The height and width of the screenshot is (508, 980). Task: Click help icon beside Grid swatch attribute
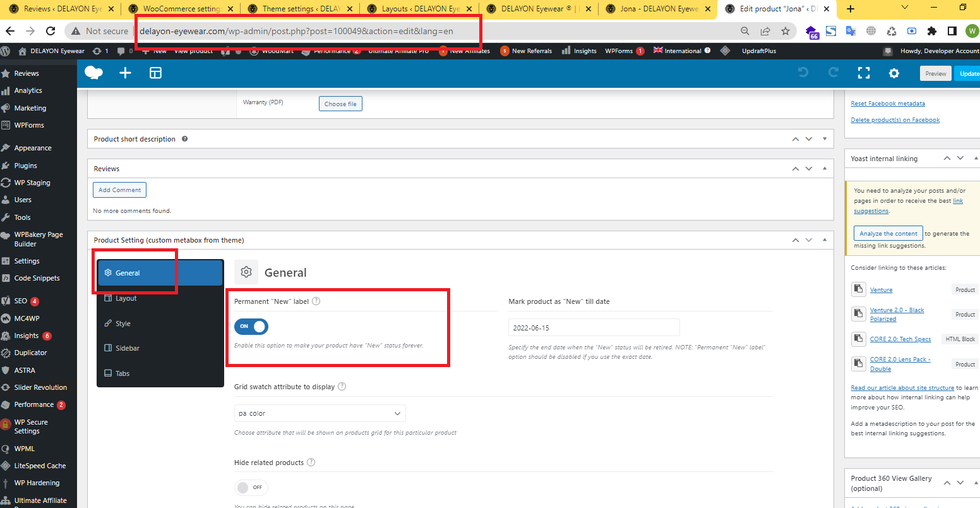click(x=342, y=387)
